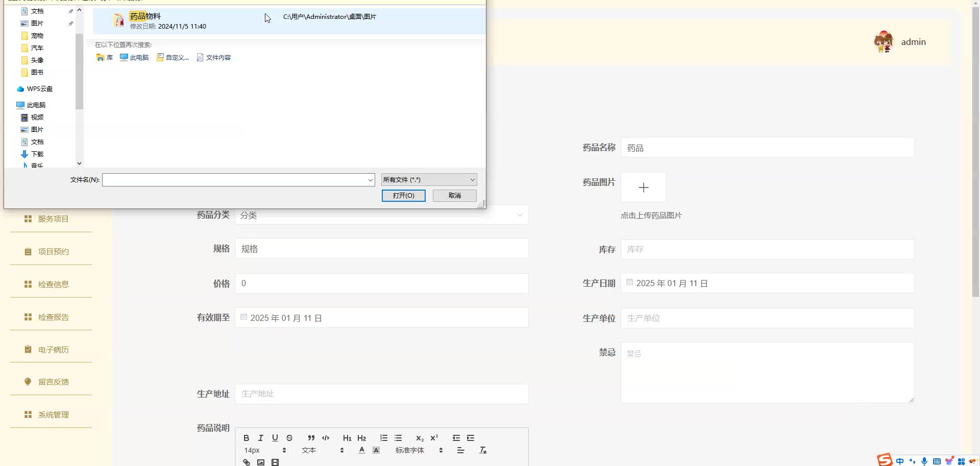
Task: Open the 服务项目 sidebar menu
Action: point(51,219)
